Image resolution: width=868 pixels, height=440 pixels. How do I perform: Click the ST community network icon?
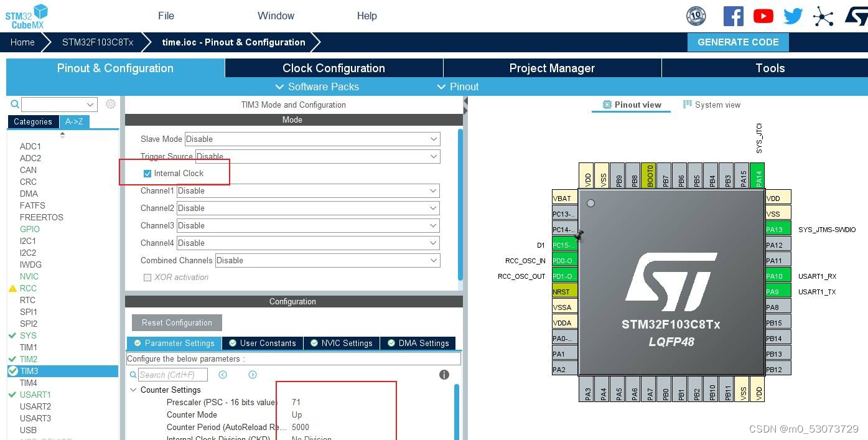pyautogui.click(x=823, y=16)
